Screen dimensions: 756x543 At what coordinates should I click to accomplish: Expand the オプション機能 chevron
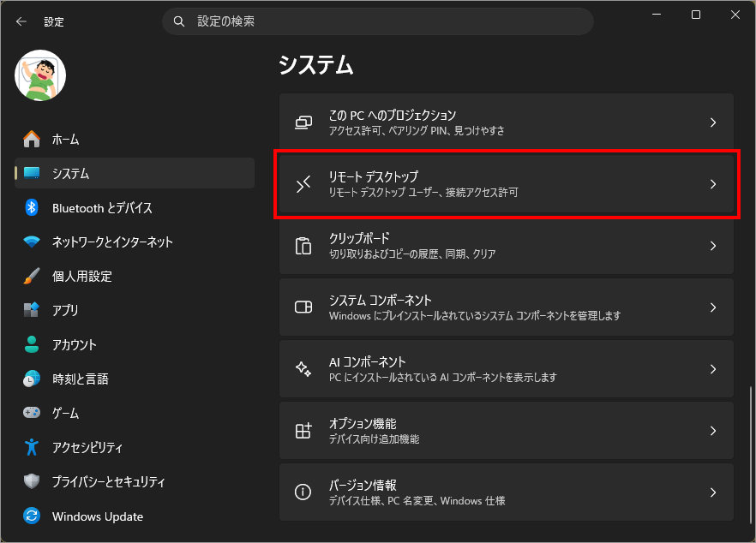pyautogui.click(x=712, y=431)
